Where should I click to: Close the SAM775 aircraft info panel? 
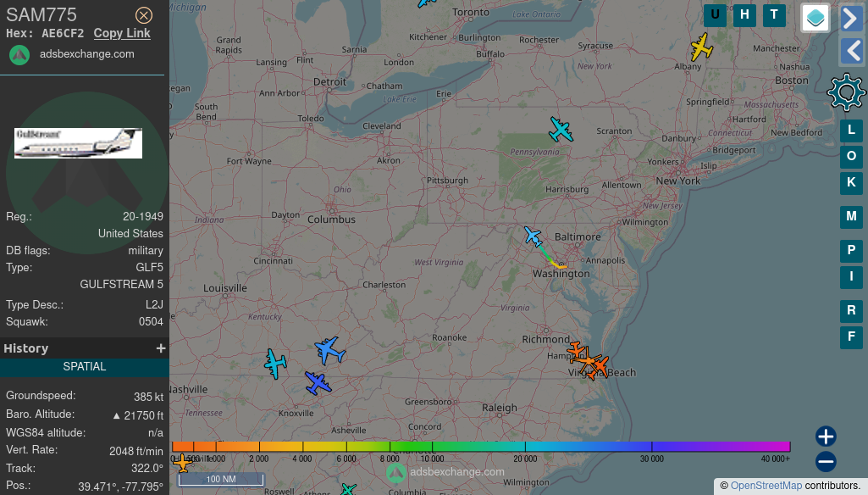[x=144, y=15]
